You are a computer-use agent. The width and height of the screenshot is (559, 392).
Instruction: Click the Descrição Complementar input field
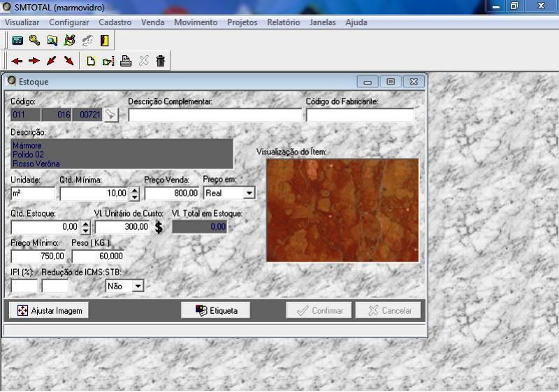point(215,115)
